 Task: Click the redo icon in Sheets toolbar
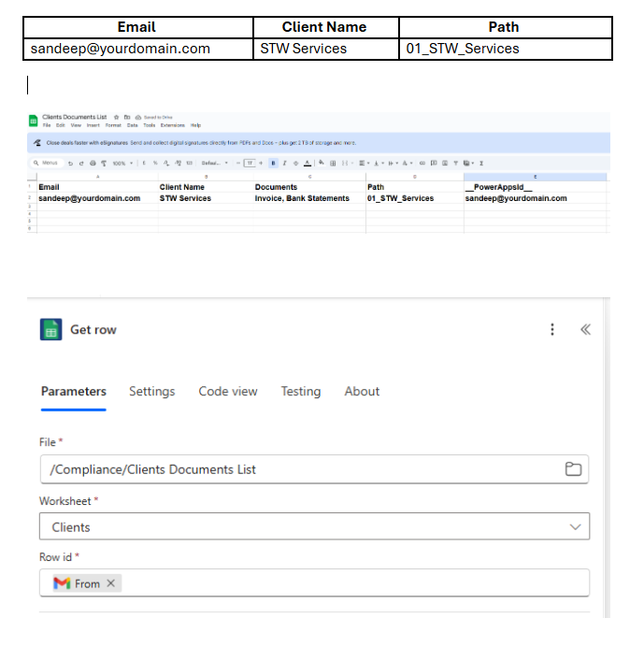coord(81,164)
